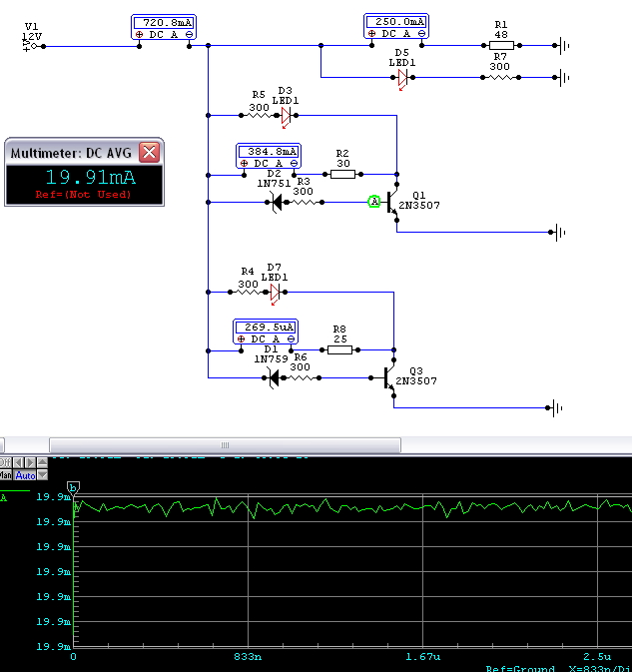The width and height of the screenshot is (632, 672).
Task: Click the green trace A label in scope
Action: (x=3, y=497)
